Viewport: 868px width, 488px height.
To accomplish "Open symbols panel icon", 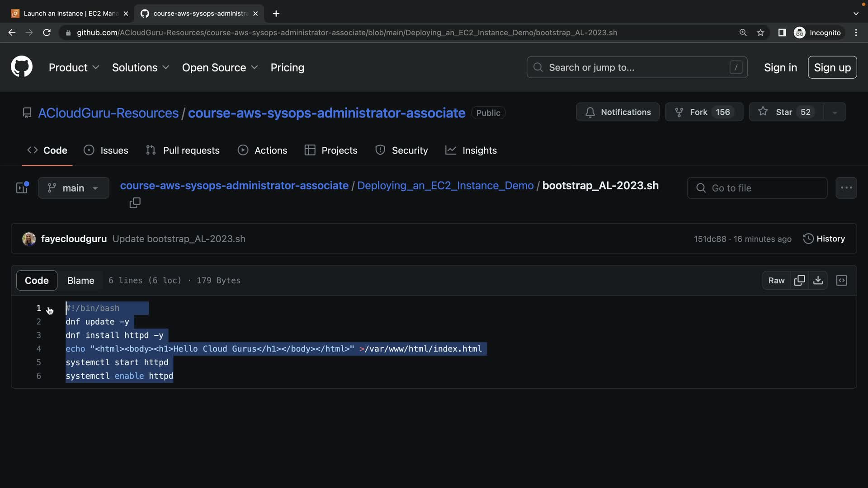I will coord(841,280).
